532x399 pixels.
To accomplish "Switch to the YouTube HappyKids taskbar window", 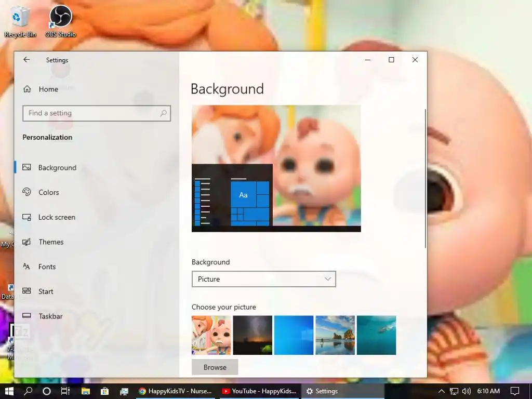I will pyautogui.click(x=260, y=391).
